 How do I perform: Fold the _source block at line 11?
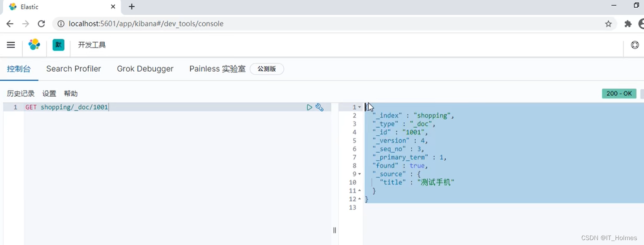pyautogui.click(x=359, y=191)
